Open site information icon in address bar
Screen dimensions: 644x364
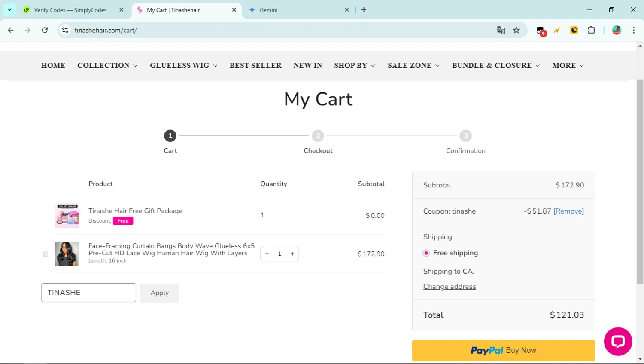click(x=65, y=30)
